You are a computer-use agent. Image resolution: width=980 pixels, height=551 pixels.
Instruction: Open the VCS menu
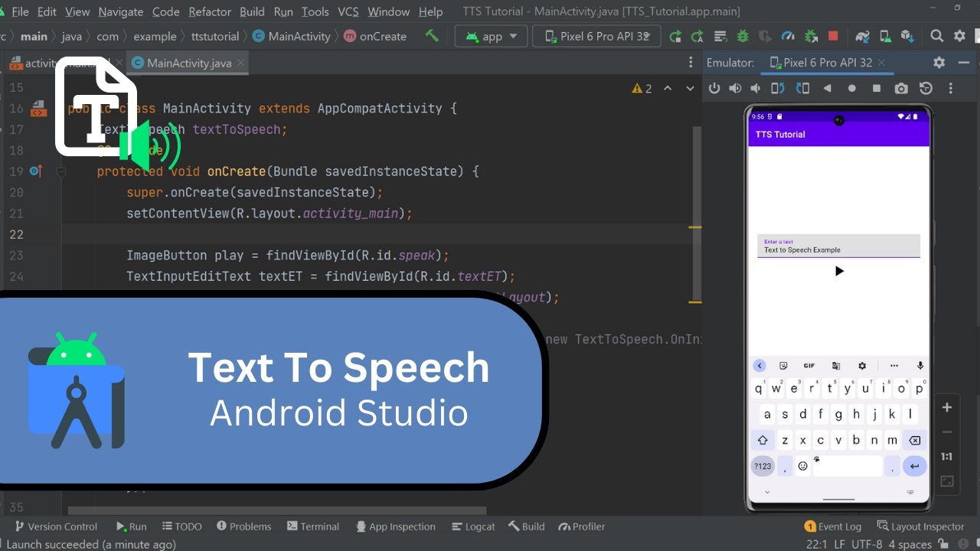point(348,11)
